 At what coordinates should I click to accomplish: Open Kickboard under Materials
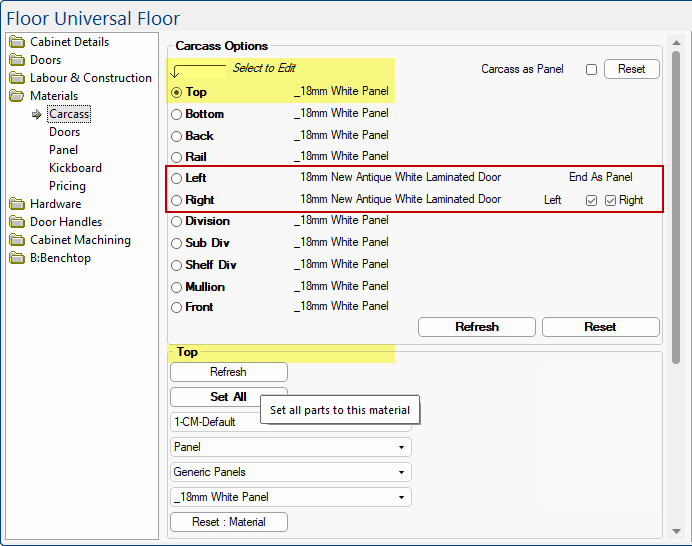[75, 168]
